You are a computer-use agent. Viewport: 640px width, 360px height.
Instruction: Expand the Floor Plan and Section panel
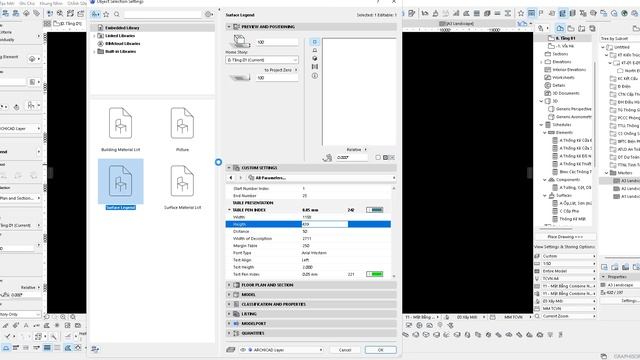click(229, 285)
